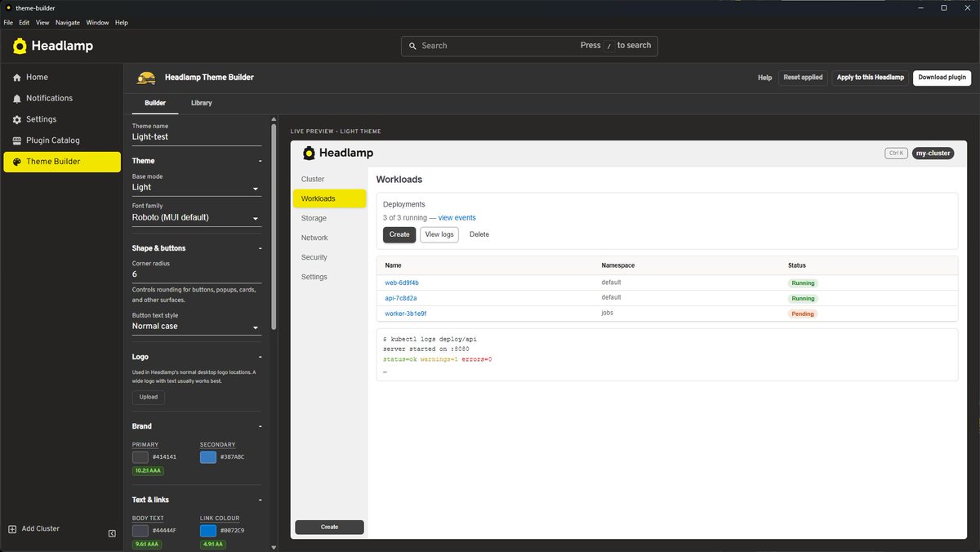Click the Theme name input field

197,137
